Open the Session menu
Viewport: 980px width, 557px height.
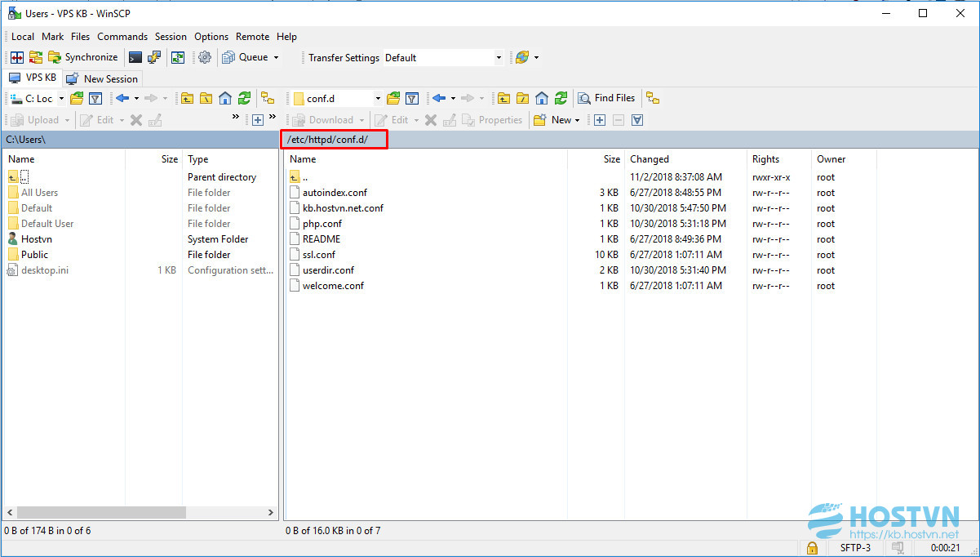tap(171, 37)
